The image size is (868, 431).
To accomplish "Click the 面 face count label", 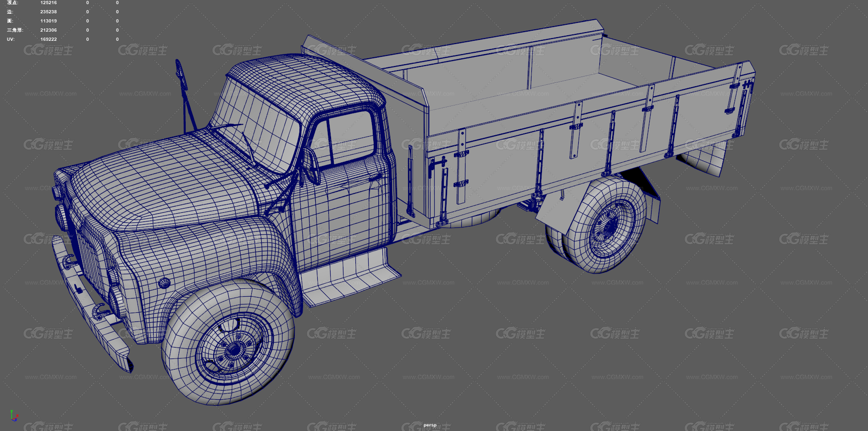I will coord(10,21).
